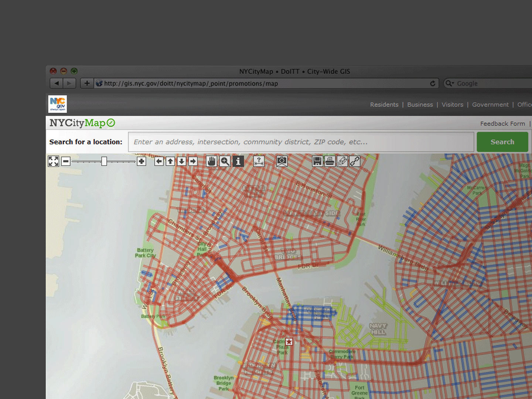This screenshot has width=532, height=399.
Task: Click the McCarren Park map label
Action: coord(477,190)
